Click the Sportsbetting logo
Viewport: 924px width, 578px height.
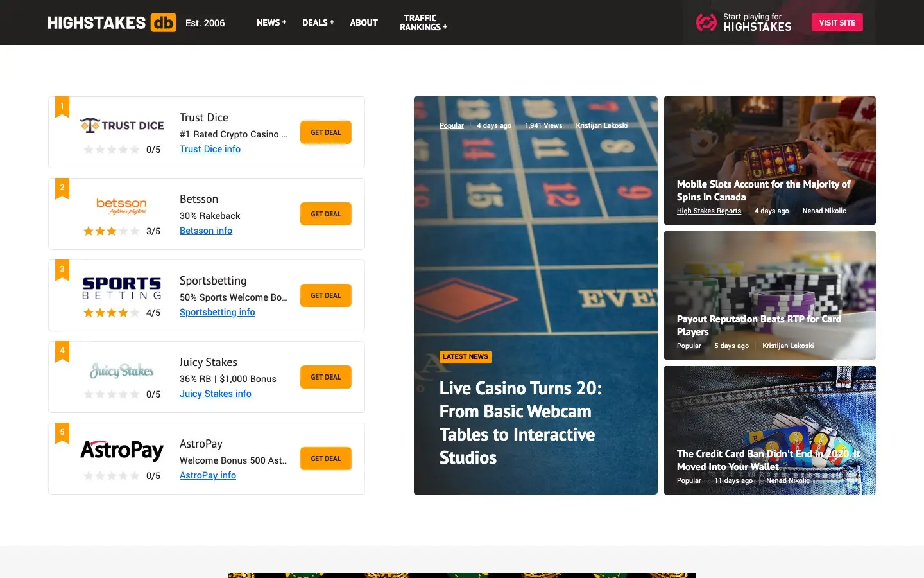pos(122,288)
